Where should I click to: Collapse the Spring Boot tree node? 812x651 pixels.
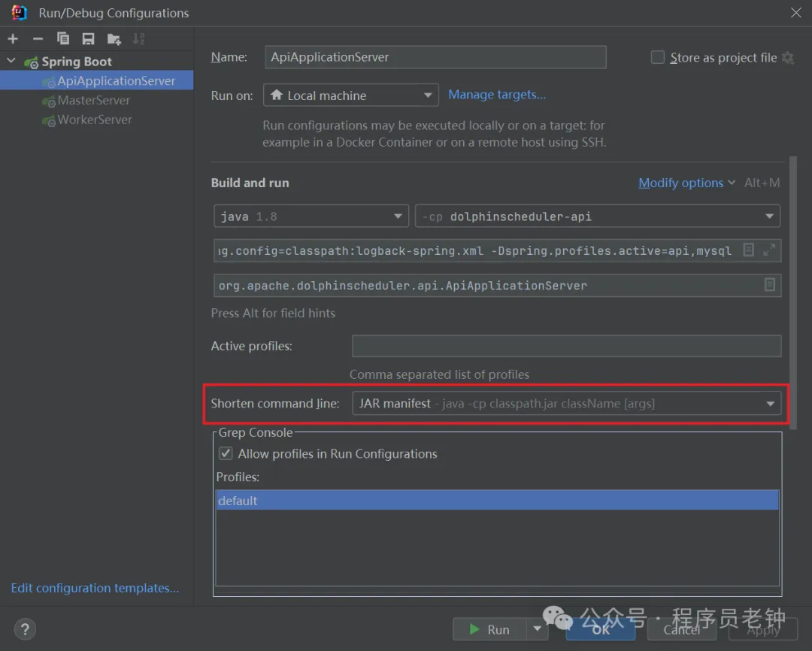coord(11,62)
